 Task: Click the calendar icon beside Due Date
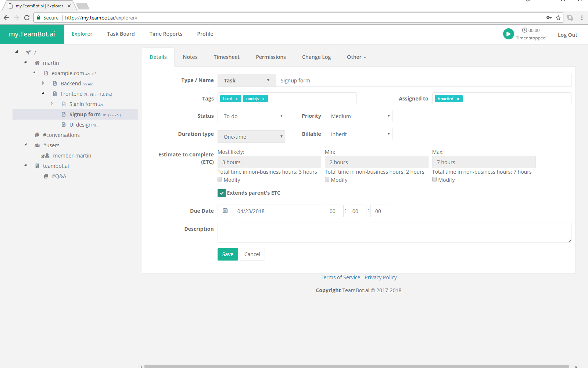225,211
